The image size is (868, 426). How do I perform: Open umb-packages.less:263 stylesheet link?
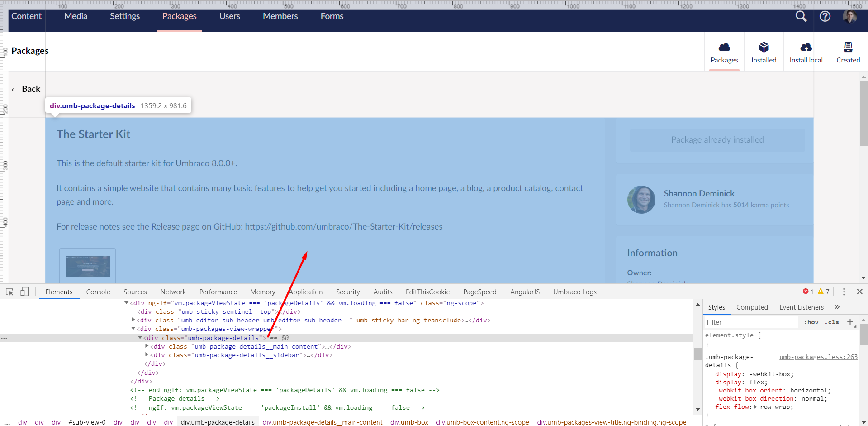click(818, 357)
